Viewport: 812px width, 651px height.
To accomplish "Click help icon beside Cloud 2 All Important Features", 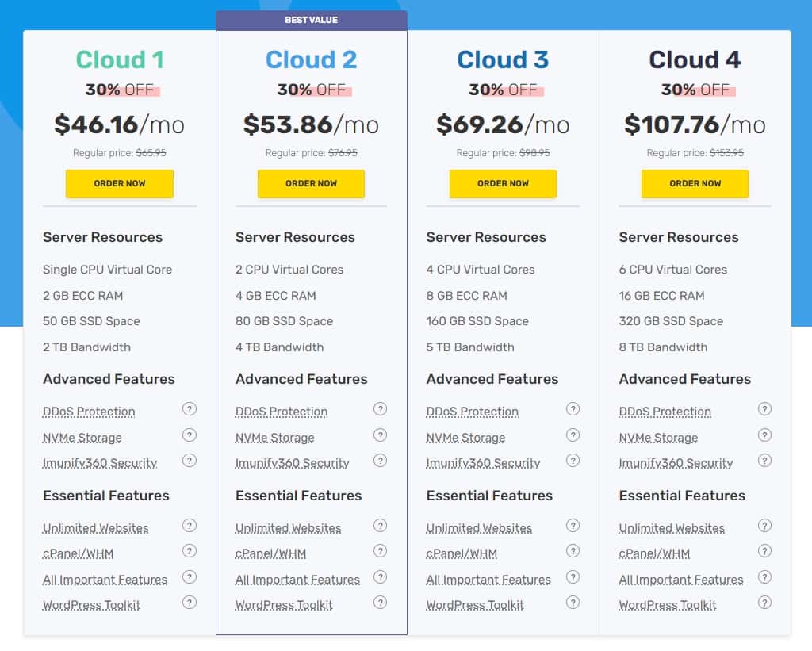I will 381,577.
